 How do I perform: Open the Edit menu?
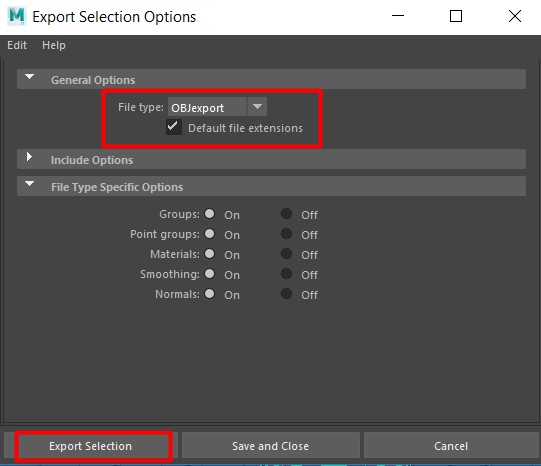click(17, 45)
